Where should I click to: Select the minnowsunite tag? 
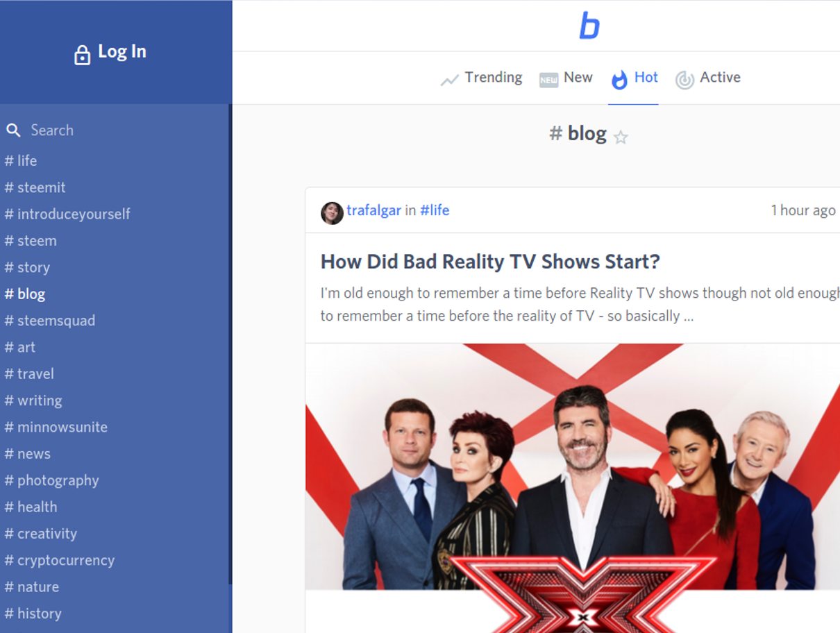tap(56, 427)
